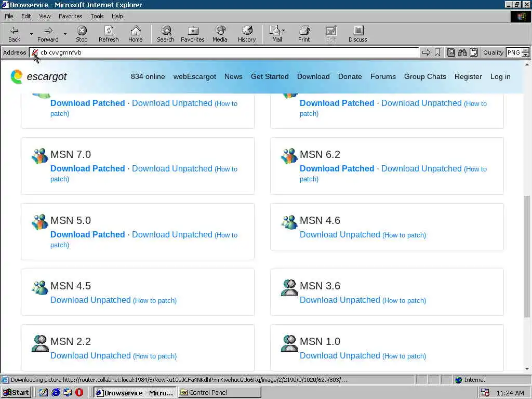Open the Search pane

coord(166,34)
